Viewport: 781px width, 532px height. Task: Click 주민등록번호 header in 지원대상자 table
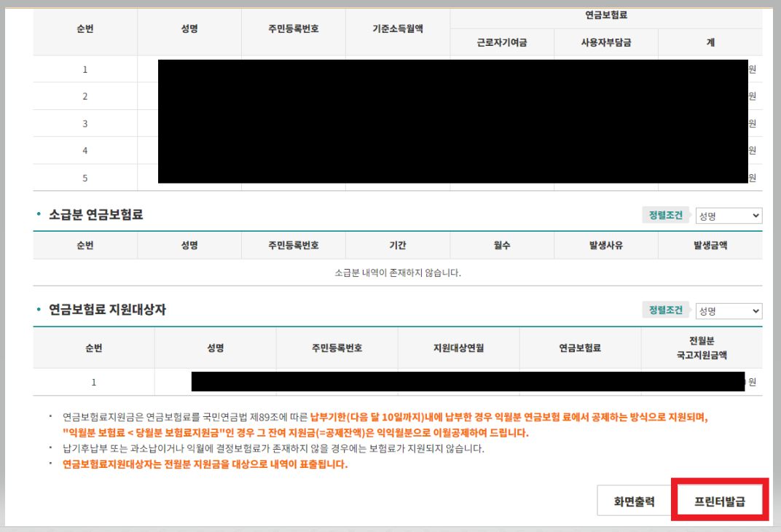tap(337, 348)
